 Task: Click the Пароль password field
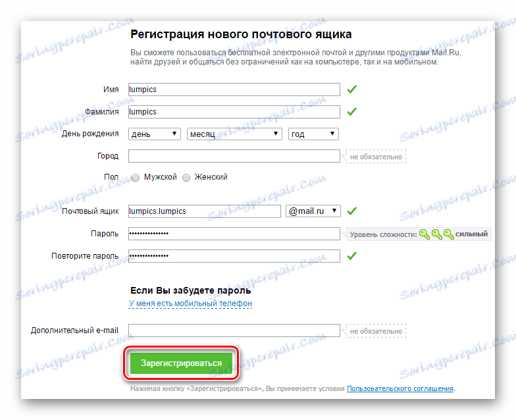pos(234,234)
